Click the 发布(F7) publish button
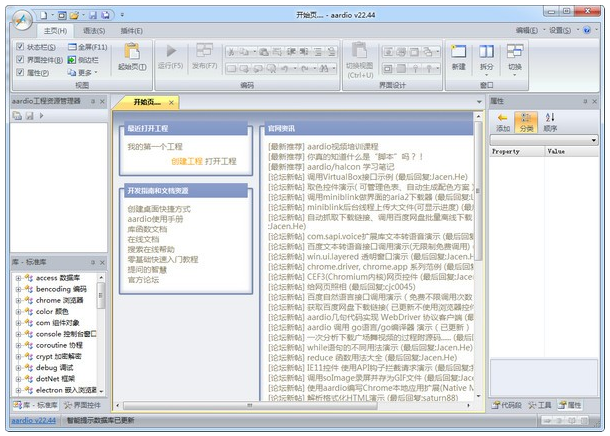The height and width of the screenshot is (436, 610). 204,57
